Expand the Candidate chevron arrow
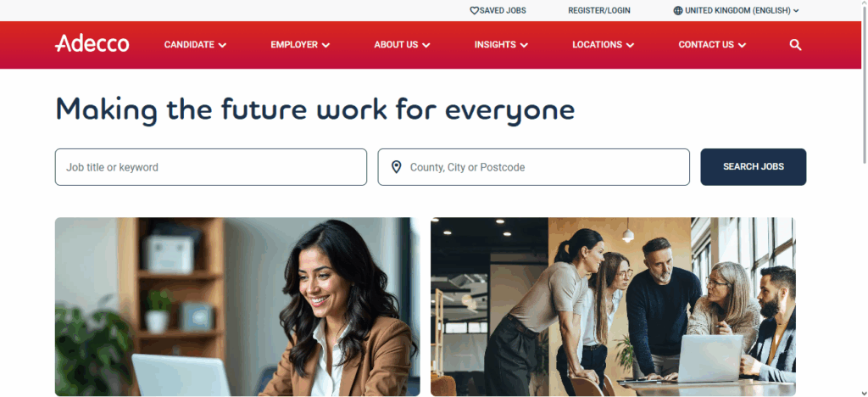The height and width of the screenshot is (397, 868). click(x=223, y=45)
